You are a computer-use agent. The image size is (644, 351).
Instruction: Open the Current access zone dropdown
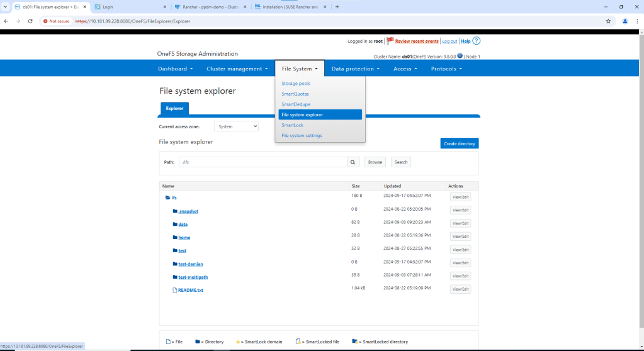[x=236, y=126]
